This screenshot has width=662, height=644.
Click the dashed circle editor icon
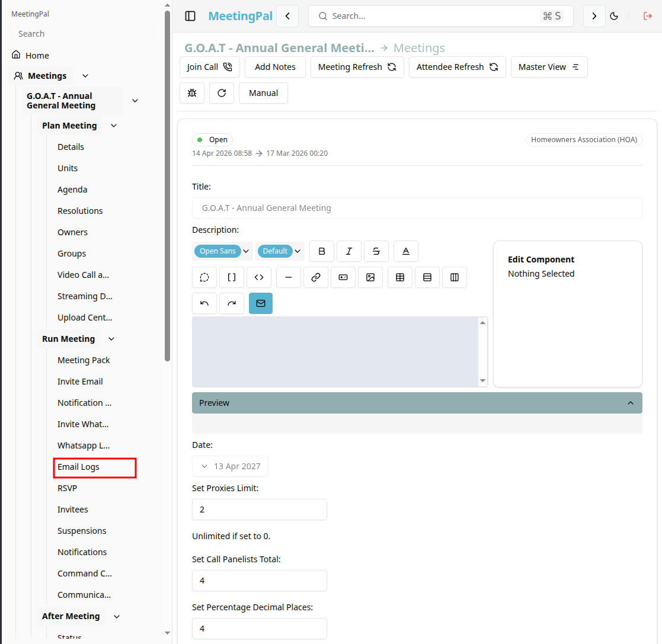(x=204, y=277)
